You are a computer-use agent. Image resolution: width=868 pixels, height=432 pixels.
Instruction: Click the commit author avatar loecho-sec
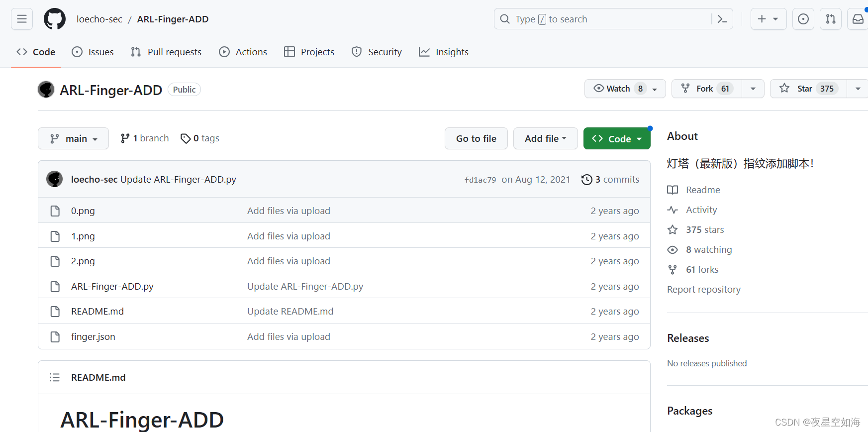(55, 179)
